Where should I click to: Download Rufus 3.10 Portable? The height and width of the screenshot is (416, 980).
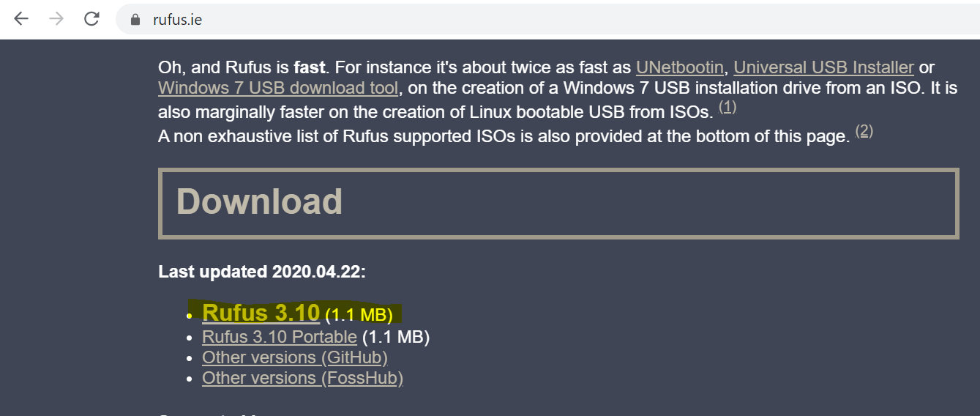[279, 338]
